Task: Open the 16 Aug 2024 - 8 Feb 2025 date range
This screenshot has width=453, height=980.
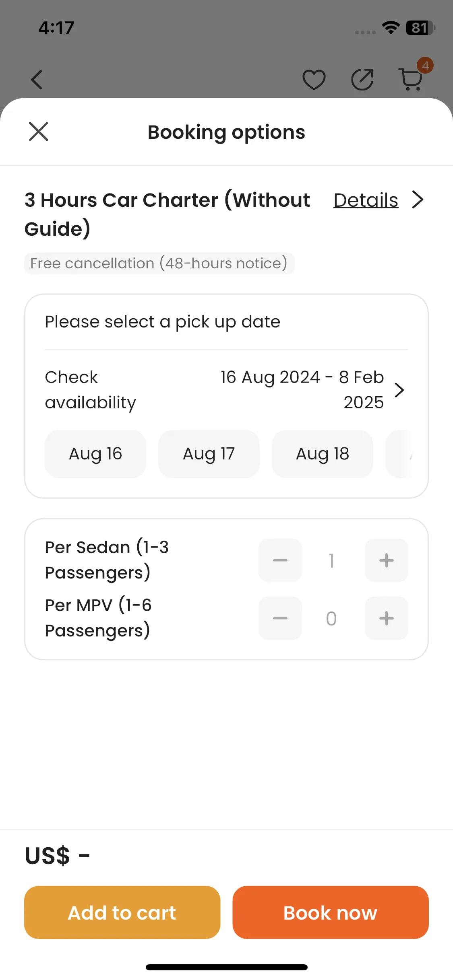Action: pyautogui.click(x=302, y=389)
